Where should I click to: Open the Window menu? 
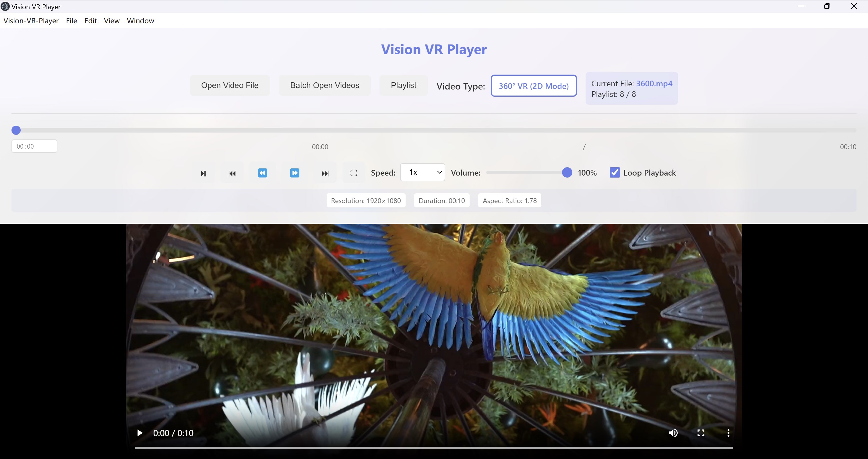tap(140, 21)
